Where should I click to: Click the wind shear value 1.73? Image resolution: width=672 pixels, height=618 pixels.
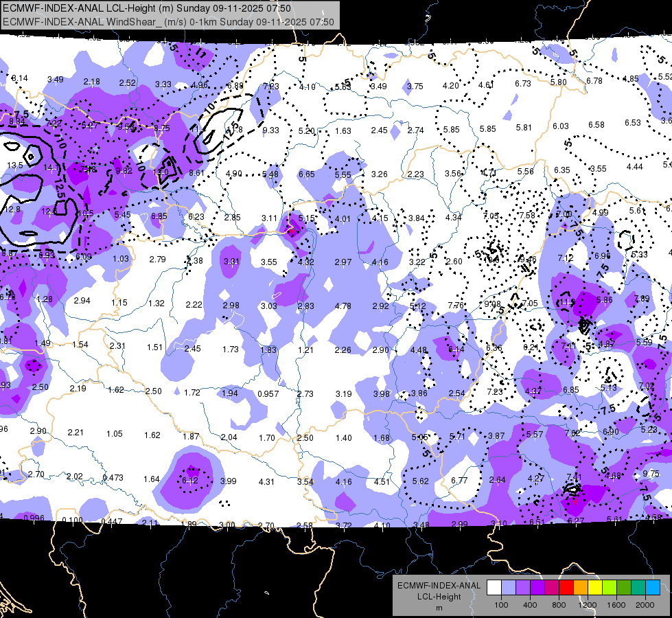click(x=230, y=349)
